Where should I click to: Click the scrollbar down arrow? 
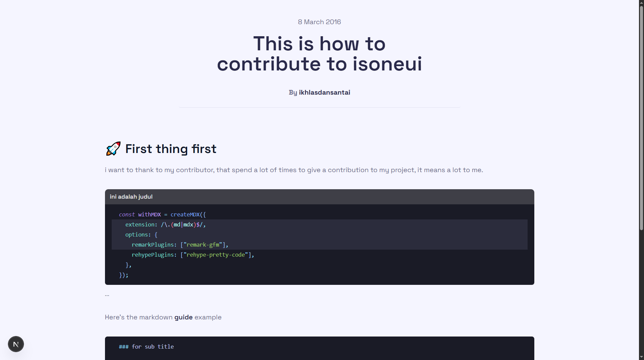(x=641, y=357)
